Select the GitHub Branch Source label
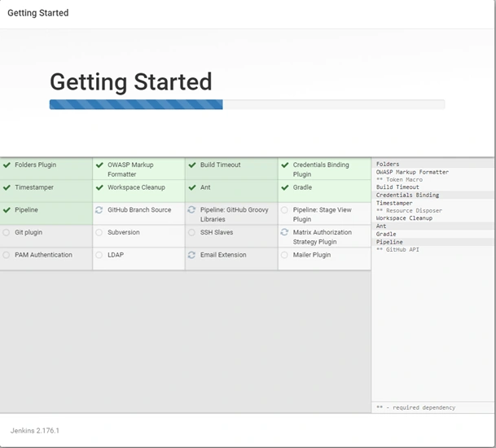The width and height of the screenshot is (496, 448). tap(139, 210)
